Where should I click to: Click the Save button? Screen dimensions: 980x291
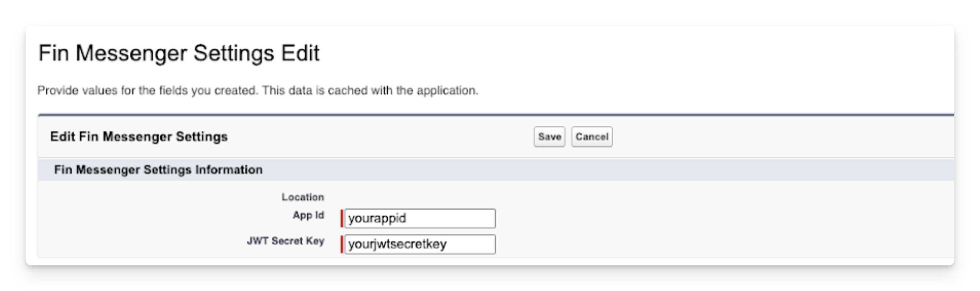549,137
